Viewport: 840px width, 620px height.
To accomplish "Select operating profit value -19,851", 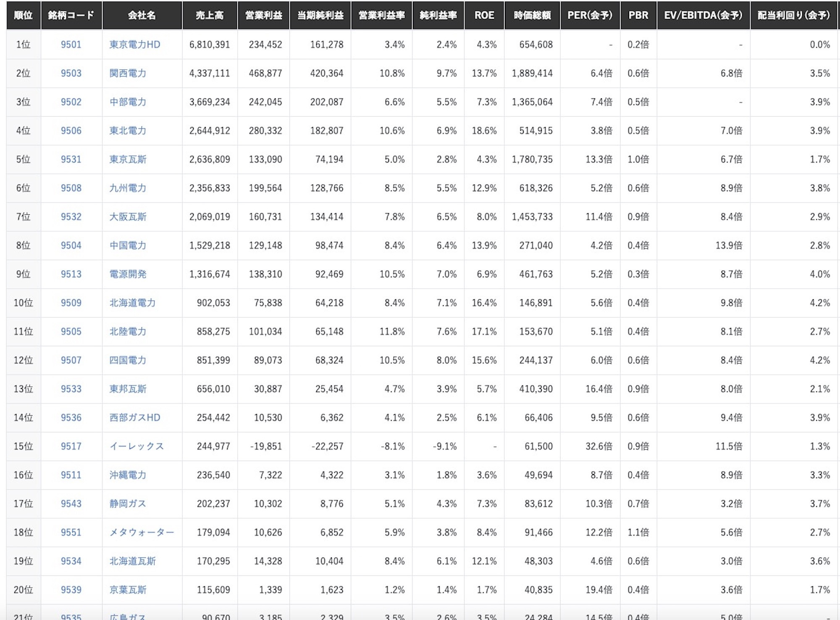I will pyautogui.click(x=266, y=446).
